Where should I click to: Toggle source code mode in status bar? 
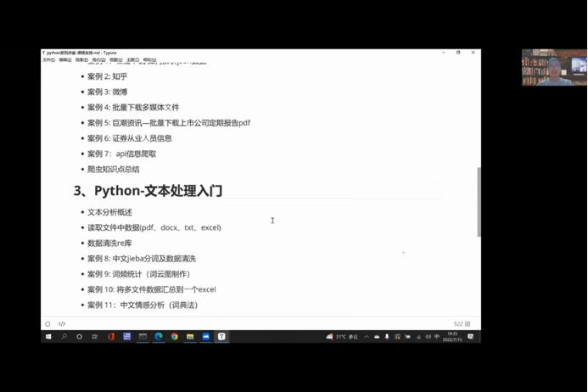pos(62,324)
